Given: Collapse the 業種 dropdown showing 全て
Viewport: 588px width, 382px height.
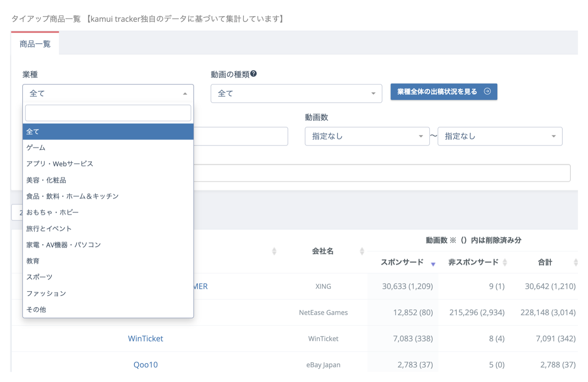Looking at the screenshot, I should pos(108,93).
